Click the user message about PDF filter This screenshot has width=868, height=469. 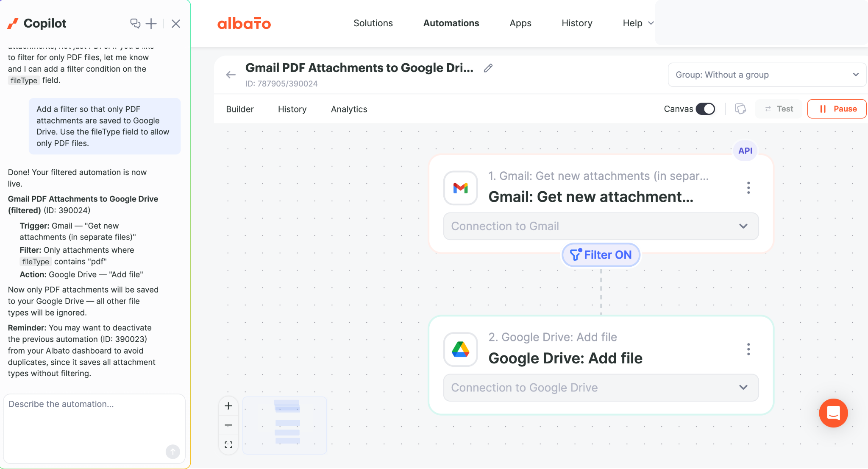click(105, 126)
